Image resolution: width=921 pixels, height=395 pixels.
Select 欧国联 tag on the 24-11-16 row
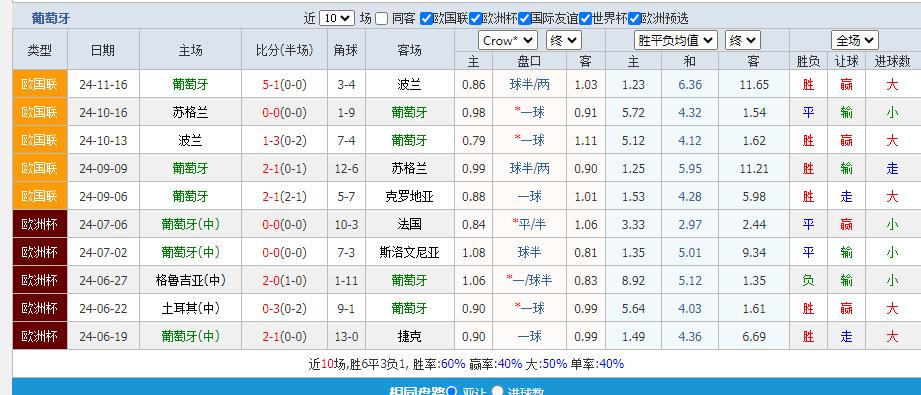coord(40,84)
